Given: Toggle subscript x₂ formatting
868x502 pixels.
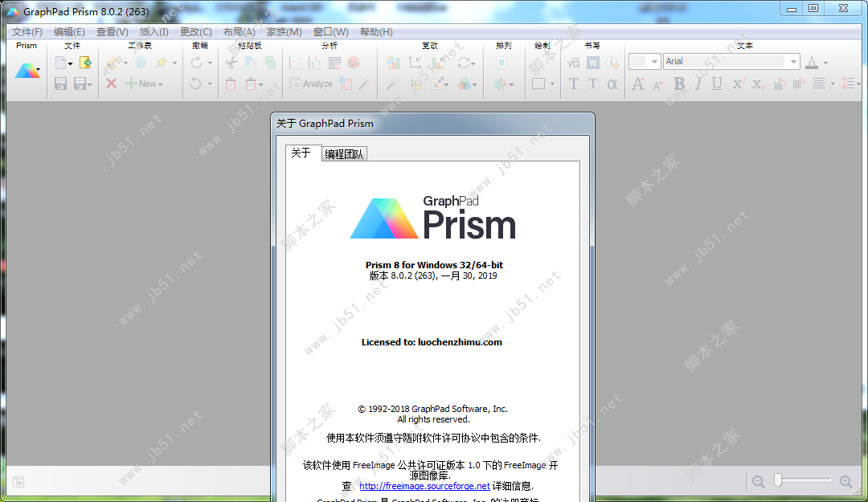Looking at the screenshot, I should [x=759, y=84].
